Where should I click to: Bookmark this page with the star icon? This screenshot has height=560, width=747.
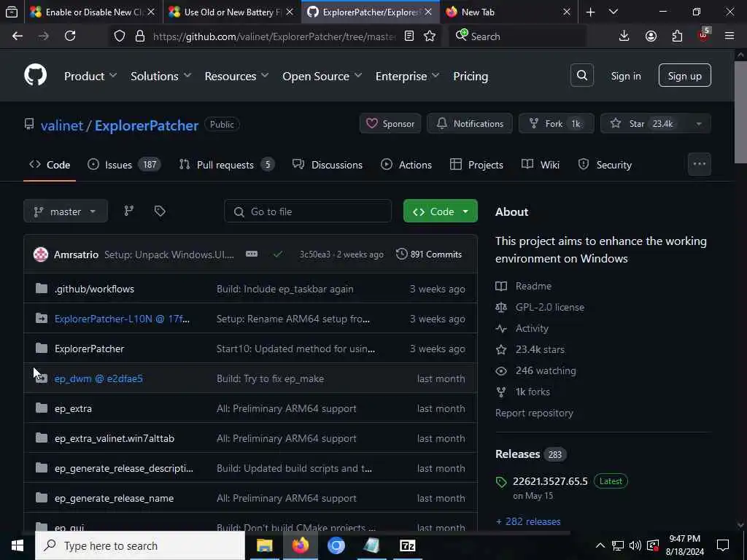pos(430,36)
